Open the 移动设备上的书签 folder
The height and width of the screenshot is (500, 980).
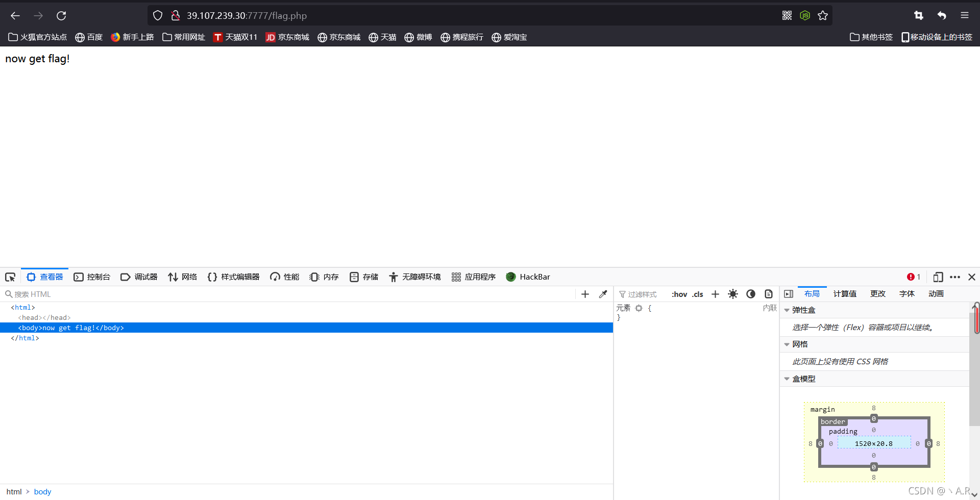[x=937, y=37]
